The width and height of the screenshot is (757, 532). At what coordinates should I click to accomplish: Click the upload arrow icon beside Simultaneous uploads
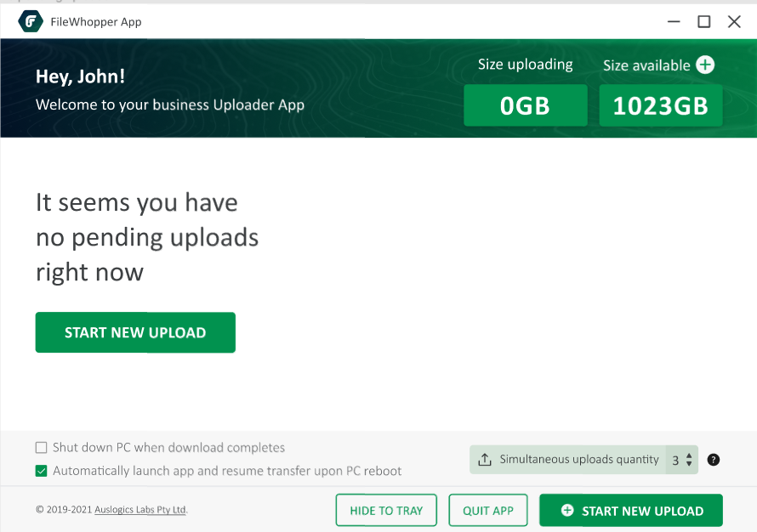[485, 460]
